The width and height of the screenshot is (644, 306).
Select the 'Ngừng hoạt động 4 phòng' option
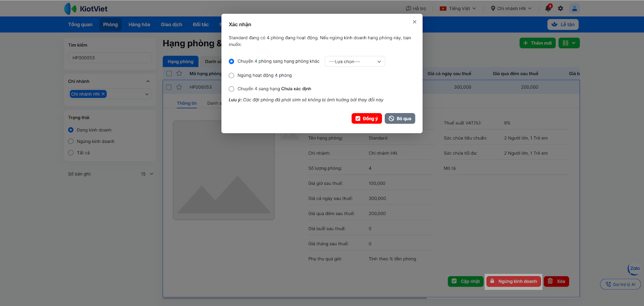click(x=231, y=75)
